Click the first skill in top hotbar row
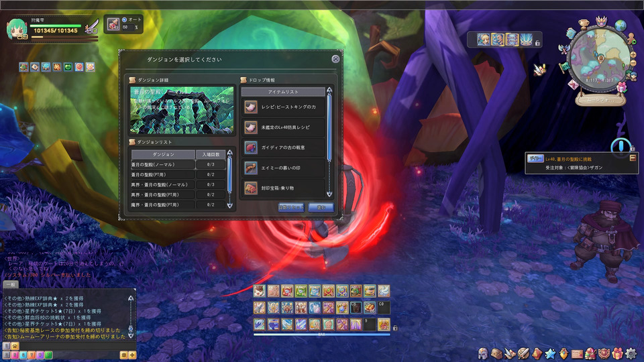The width and height of the screenshot is (644, 362). pyautogui.click(x=259, y=291)
